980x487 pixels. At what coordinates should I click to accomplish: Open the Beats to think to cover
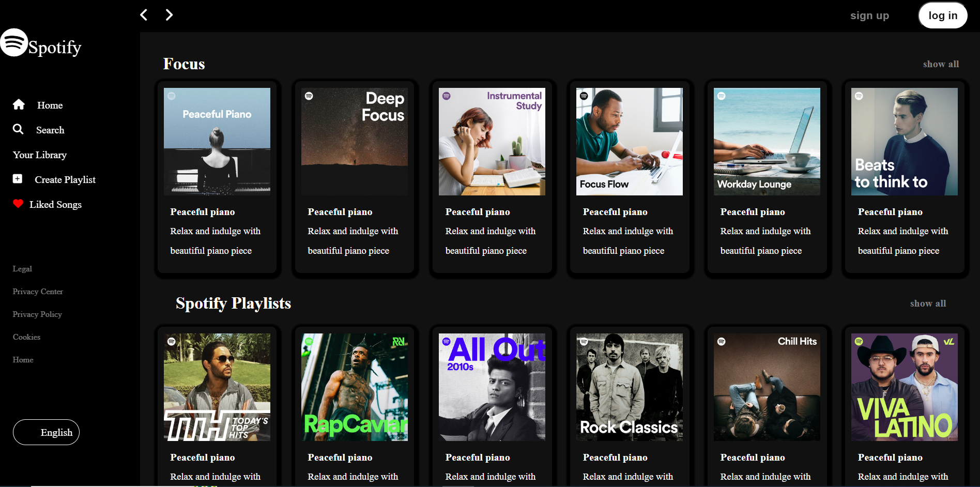click(x=905, y=142)
